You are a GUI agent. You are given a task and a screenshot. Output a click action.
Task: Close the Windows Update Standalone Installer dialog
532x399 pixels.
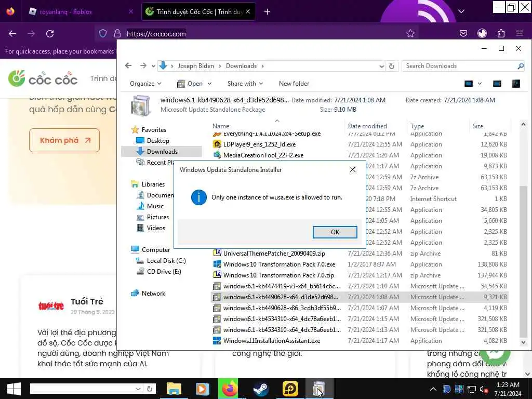[353, 170]
